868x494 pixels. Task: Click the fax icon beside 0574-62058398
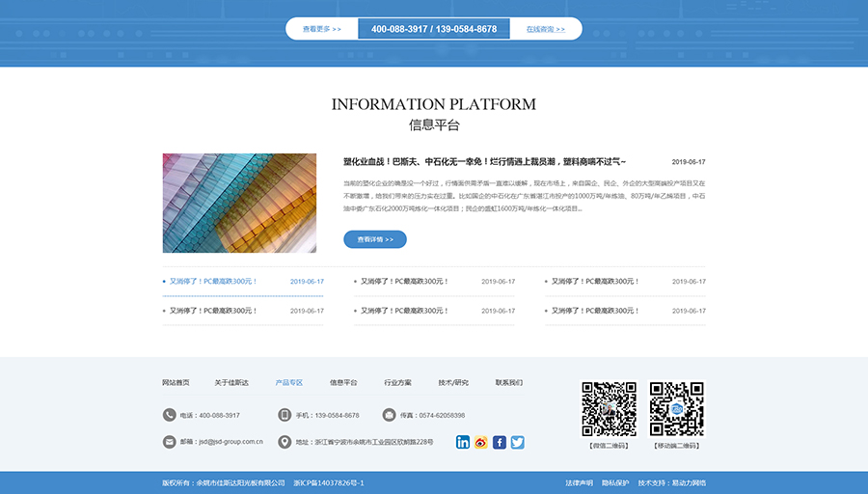coord(389,415)
